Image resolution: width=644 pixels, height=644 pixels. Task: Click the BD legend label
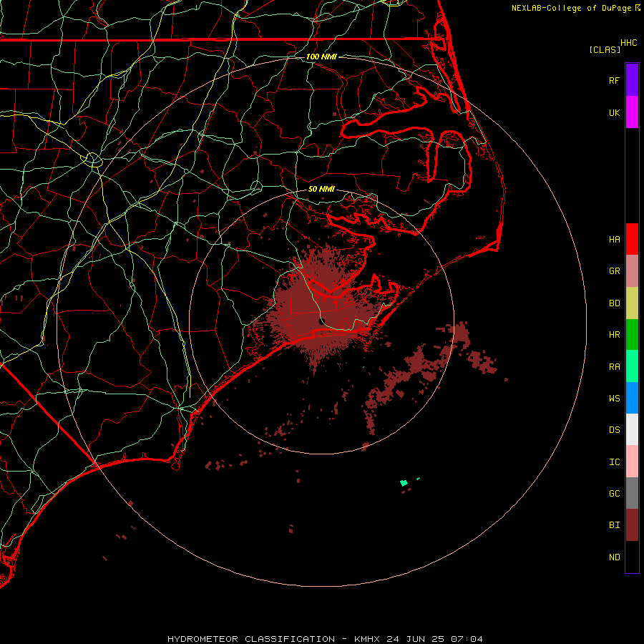pyautogui.click(x=614, y=303)
